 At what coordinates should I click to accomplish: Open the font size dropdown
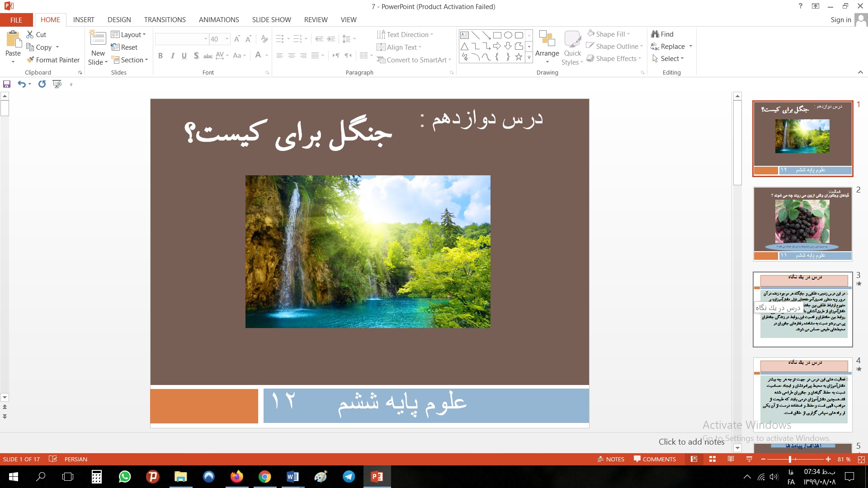click(227, 39)
